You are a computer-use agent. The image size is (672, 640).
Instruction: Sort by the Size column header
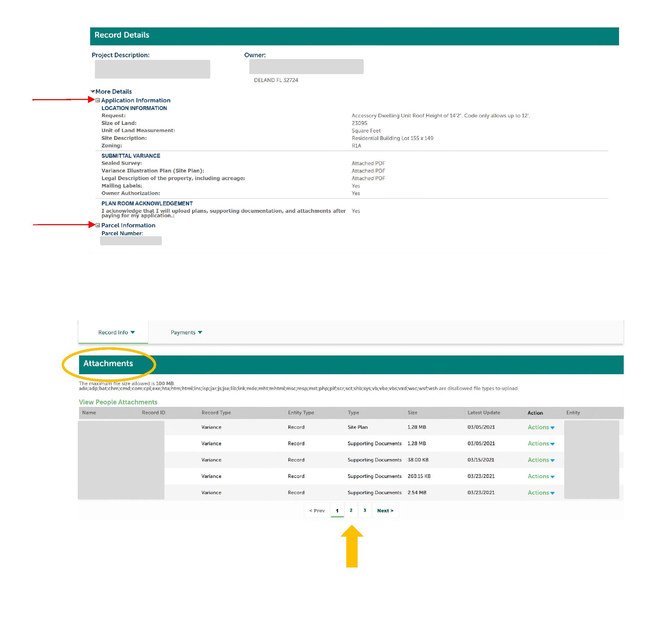[x=412, y=412]
